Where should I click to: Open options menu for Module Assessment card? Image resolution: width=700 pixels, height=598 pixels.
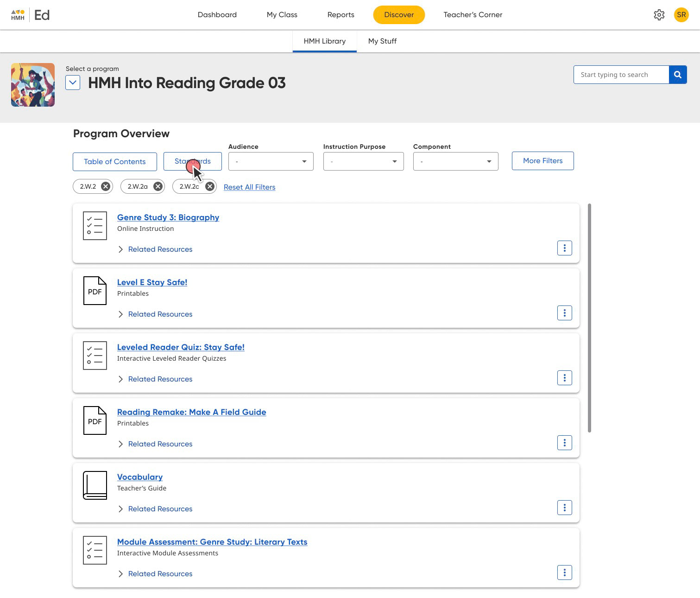tap(564, 573)
